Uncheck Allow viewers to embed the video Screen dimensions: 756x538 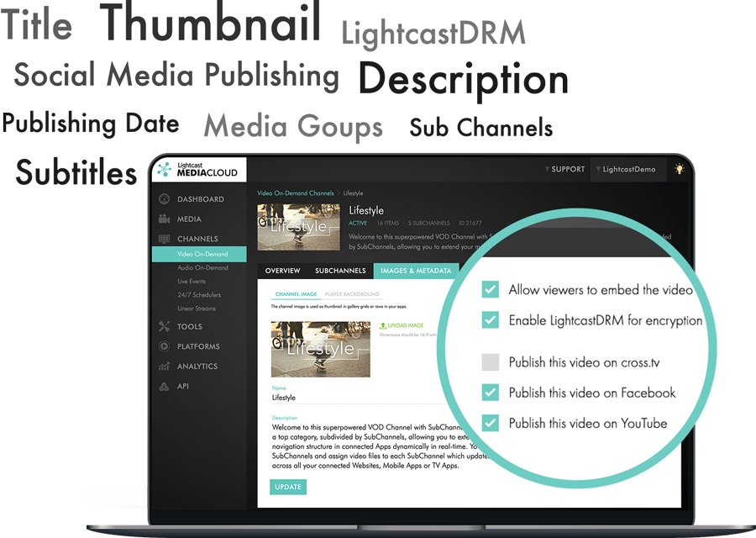491,289
